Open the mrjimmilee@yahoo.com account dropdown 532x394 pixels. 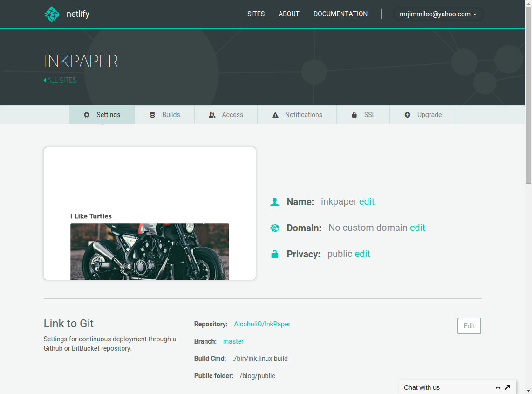tap(438, 14)
